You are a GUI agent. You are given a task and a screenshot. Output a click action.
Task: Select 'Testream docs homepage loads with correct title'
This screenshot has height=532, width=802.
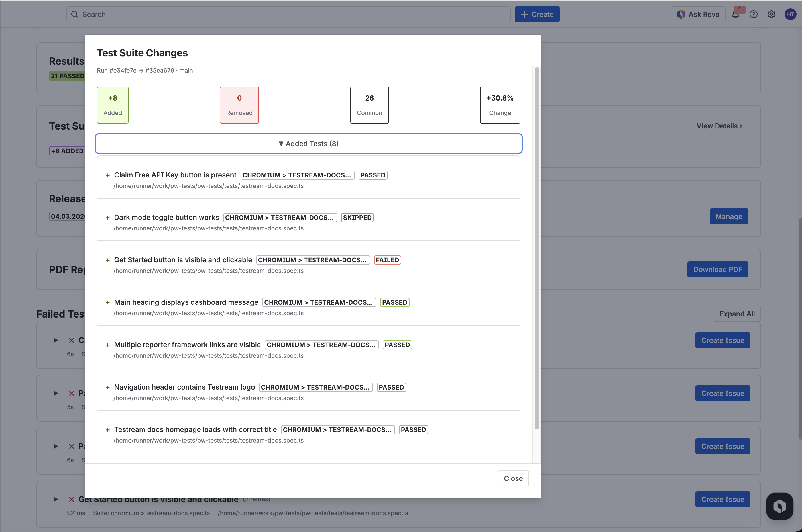195,429
